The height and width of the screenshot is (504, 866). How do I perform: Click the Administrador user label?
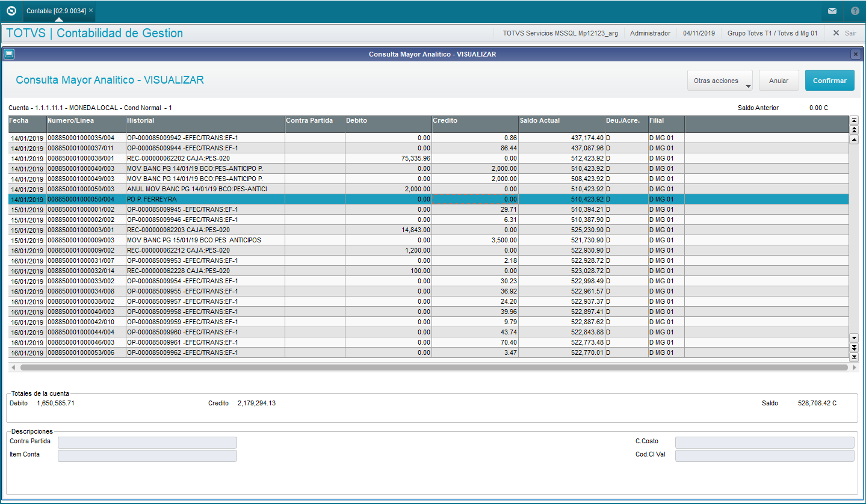pyautogui.click(x=650, y=33)
